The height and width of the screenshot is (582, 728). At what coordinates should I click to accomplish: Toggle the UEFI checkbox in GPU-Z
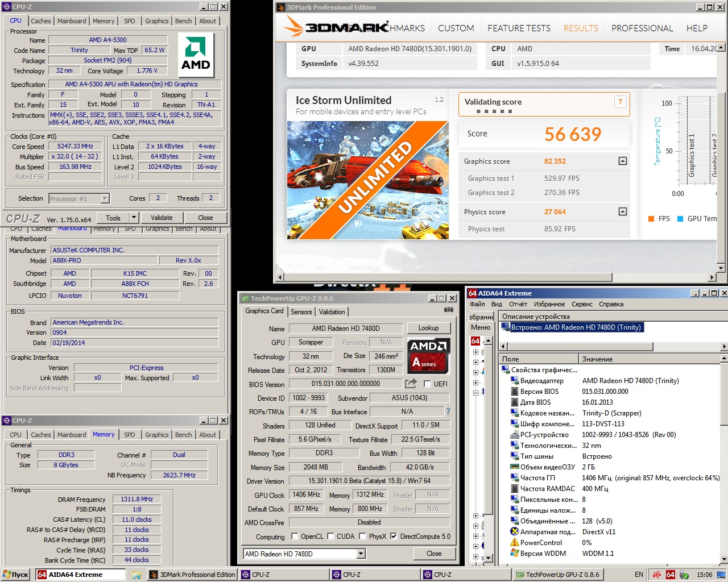428,384
